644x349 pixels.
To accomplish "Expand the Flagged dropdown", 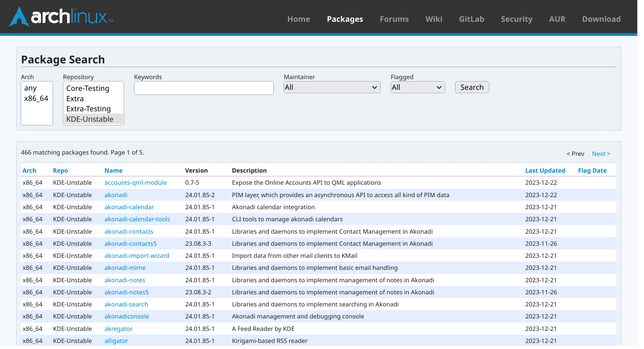I will click(x=418, y=87).
